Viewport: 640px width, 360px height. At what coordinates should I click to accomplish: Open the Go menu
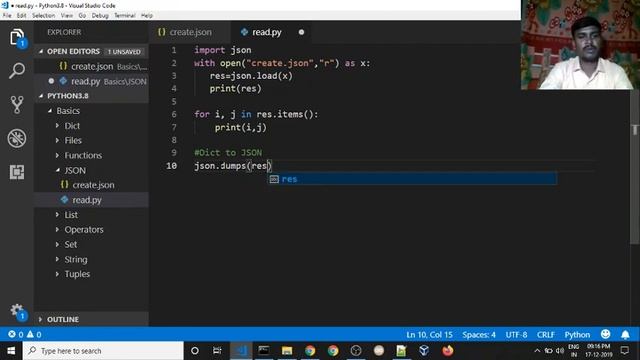point(82,16)
